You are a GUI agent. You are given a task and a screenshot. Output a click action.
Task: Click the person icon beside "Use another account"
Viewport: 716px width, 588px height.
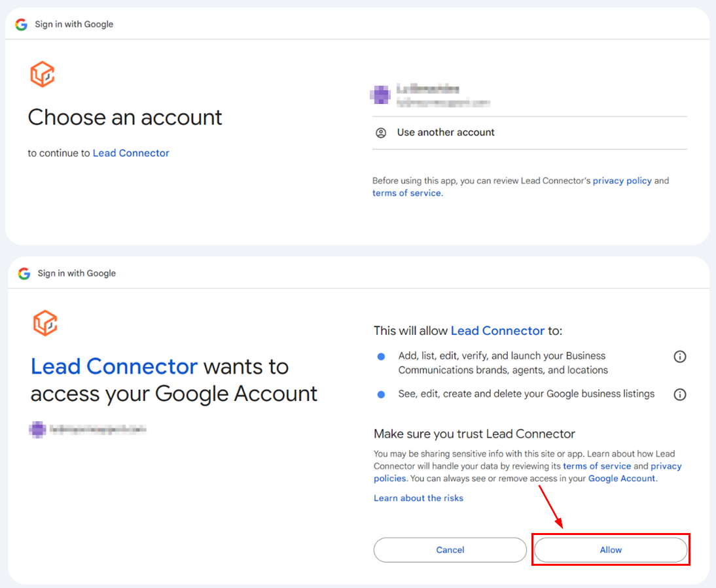coord(381,133)
